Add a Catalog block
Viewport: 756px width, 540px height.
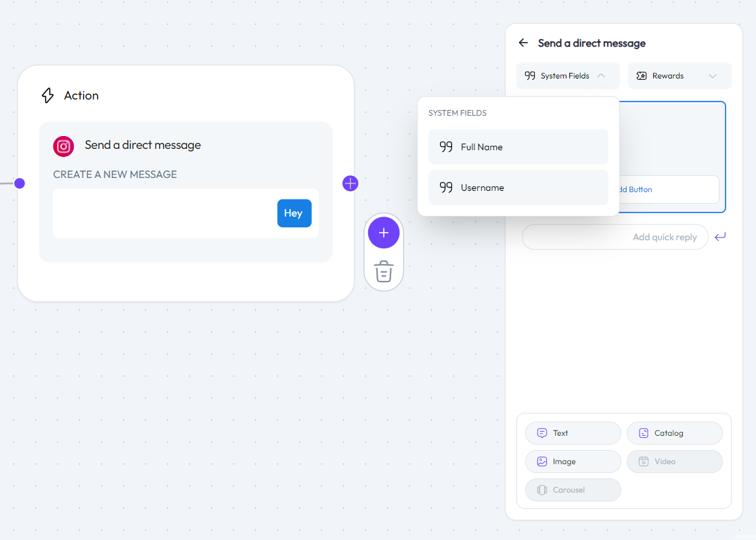coord(674,433)
